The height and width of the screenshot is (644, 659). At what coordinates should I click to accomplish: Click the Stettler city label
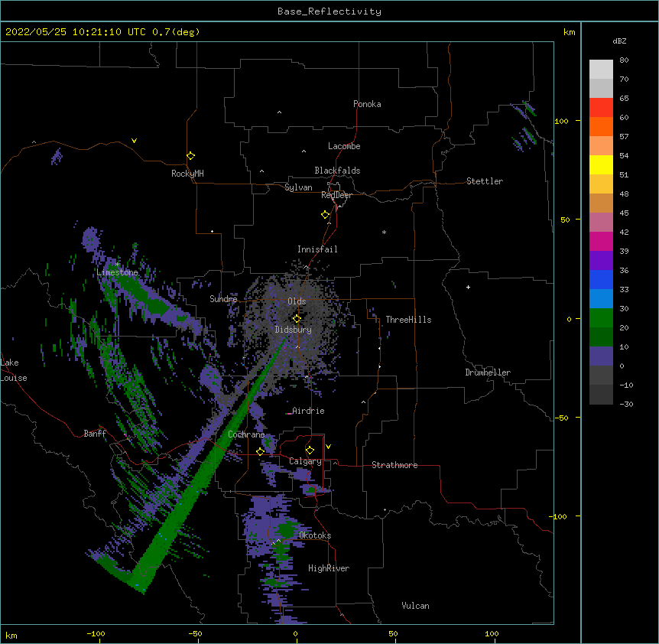tap(485, 181)
